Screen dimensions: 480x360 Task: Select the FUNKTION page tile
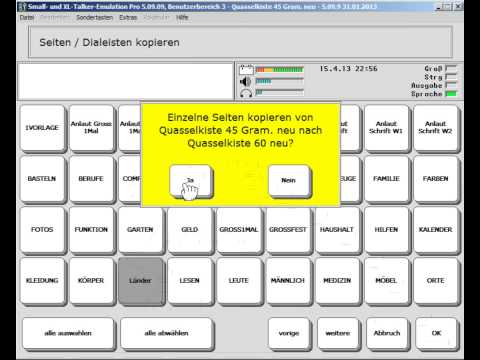(91, 230)
